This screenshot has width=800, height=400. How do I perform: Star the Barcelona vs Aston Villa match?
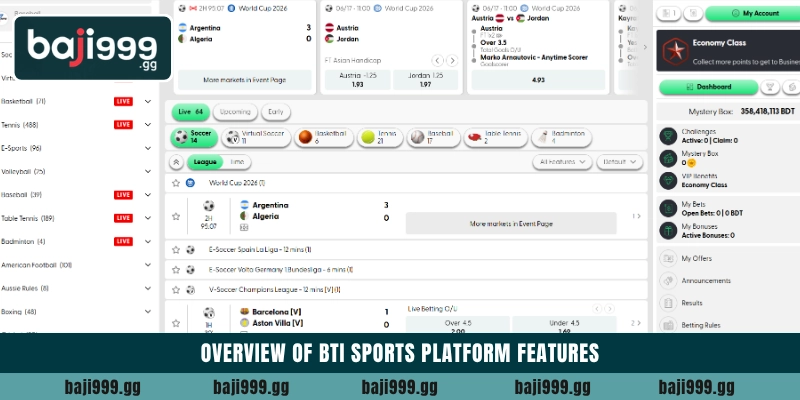pos(176,323)
